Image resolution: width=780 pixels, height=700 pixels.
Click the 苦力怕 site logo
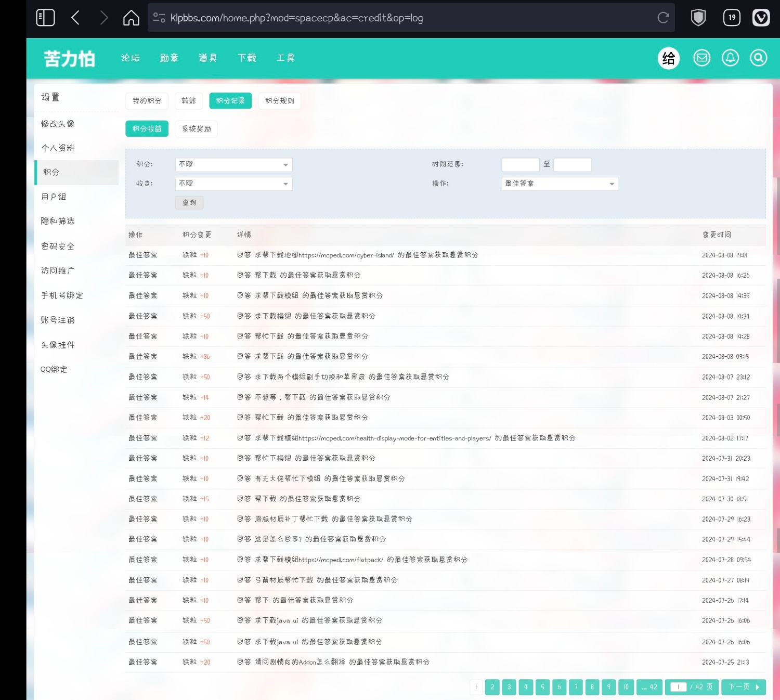pyautogui.click(x=69, y=58)
